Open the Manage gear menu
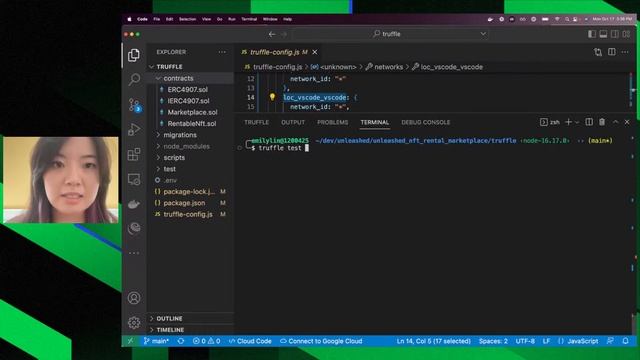640x360 pixels. click(x=134, y=323)
